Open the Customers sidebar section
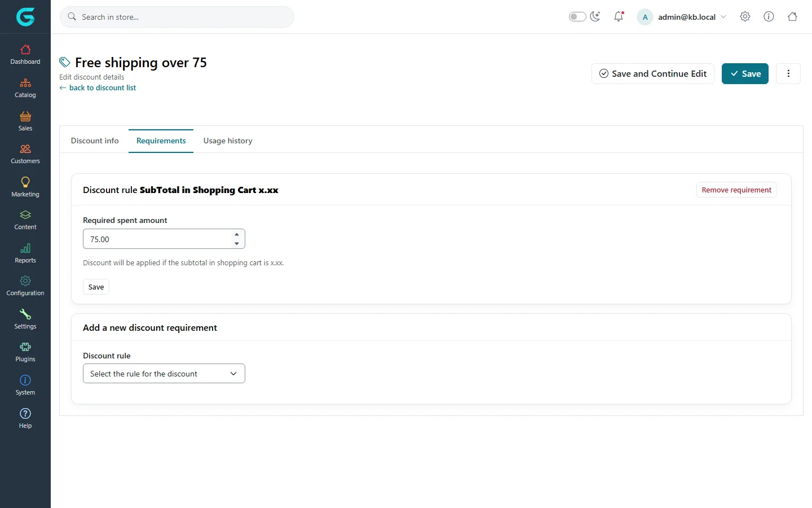812x508 pixels. point(25,154)
